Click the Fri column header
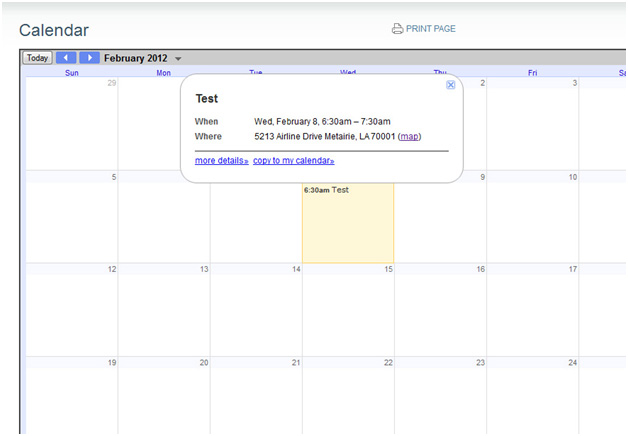Screen dimensions: 628x436 [532, 73]
